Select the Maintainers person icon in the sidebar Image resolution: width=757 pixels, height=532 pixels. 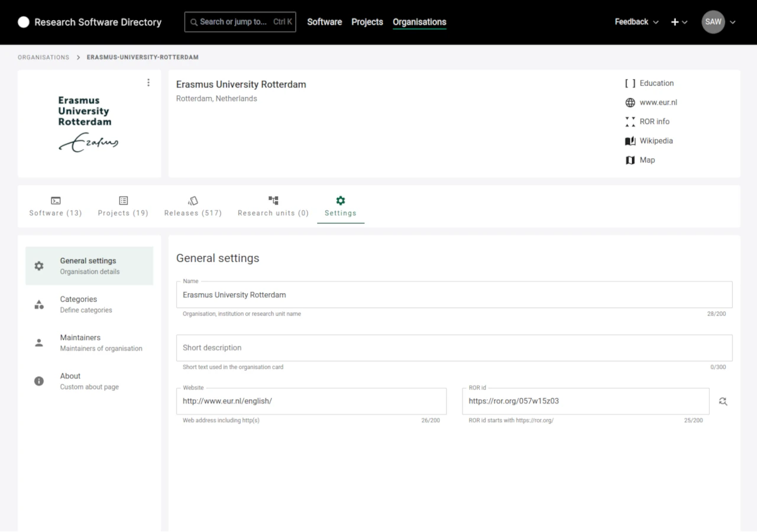pos(38,342)
